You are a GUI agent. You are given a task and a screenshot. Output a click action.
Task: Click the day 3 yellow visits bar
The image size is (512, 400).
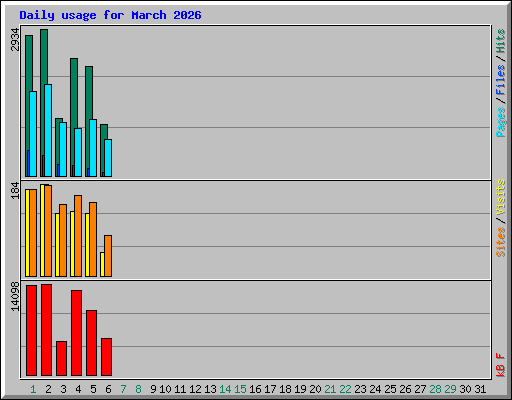(x=57, y=245)
